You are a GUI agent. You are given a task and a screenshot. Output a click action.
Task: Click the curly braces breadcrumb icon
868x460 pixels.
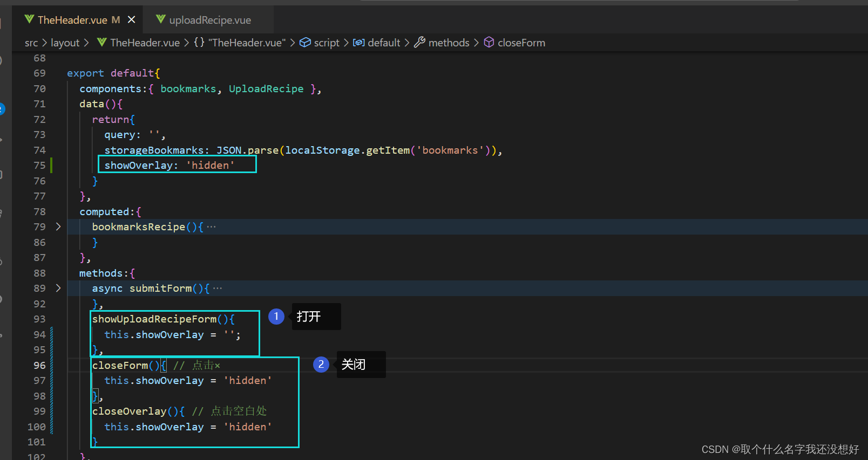click(199, 42)
